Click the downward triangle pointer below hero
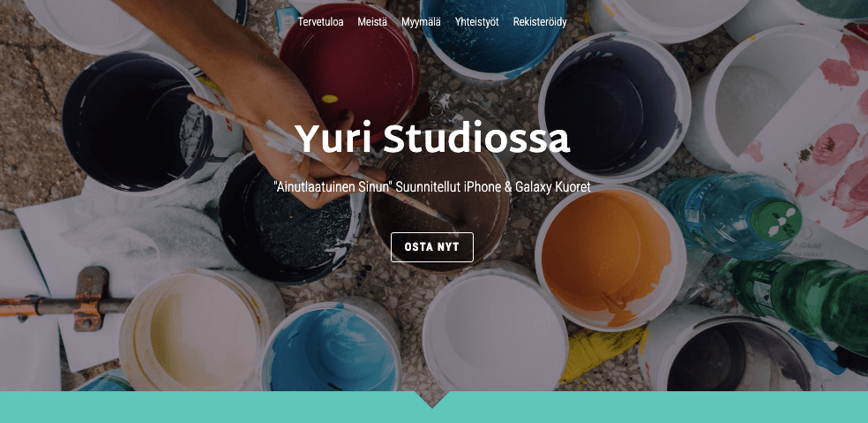 433,399
